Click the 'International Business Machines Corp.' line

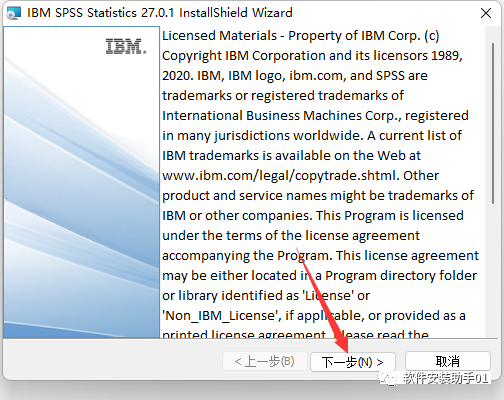(315, 116)
